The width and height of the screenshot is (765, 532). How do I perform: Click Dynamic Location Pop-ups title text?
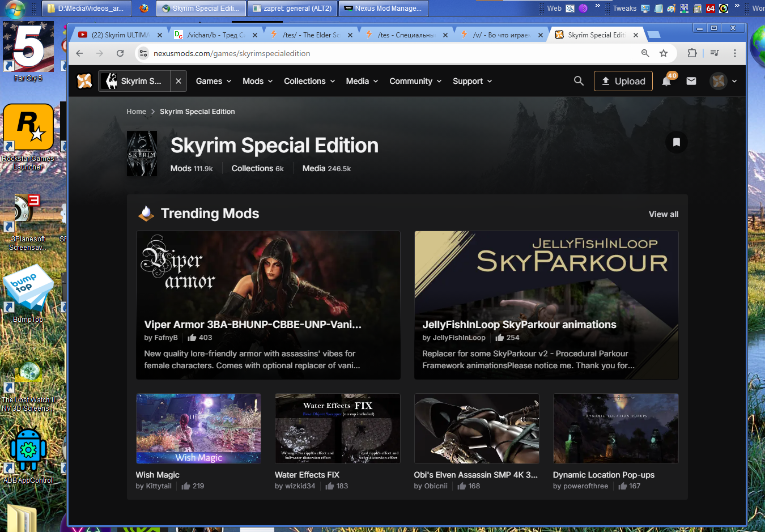click(603, 475)
